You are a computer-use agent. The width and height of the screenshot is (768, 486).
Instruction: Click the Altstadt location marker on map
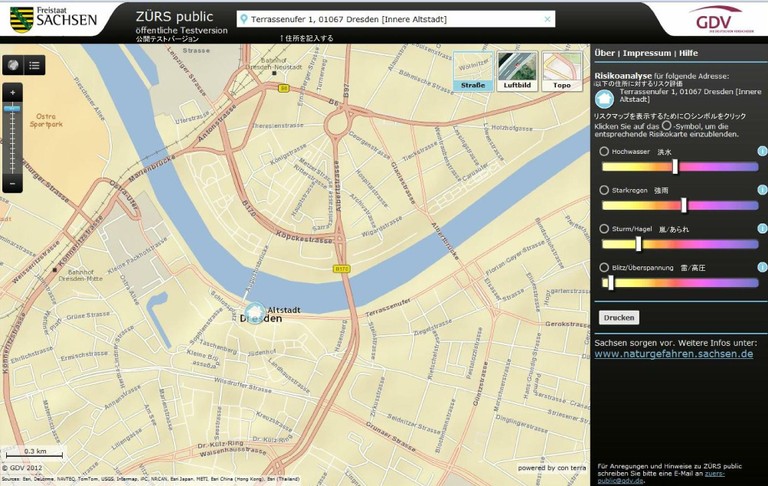pos(255,313)
